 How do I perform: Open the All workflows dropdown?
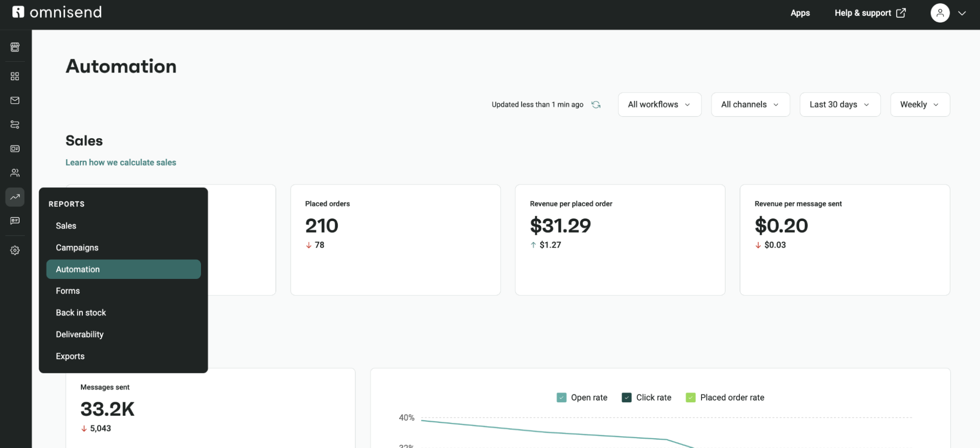tap(659, 104)
